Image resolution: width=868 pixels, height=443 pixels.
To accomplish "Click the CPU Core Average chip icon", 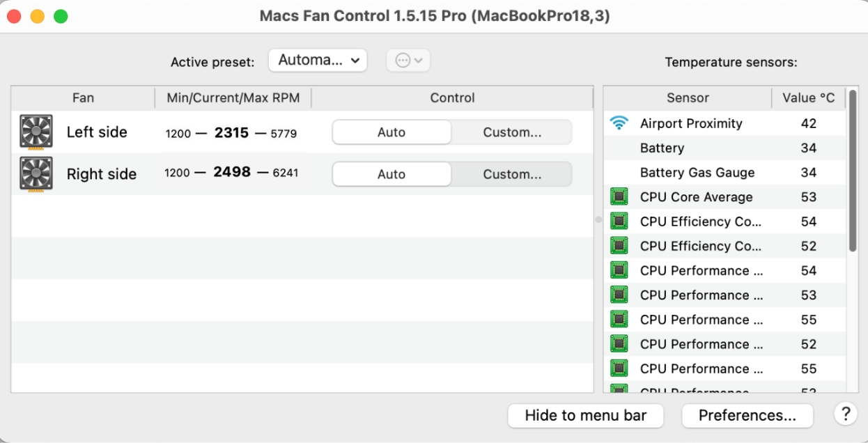I will (619, 197).
